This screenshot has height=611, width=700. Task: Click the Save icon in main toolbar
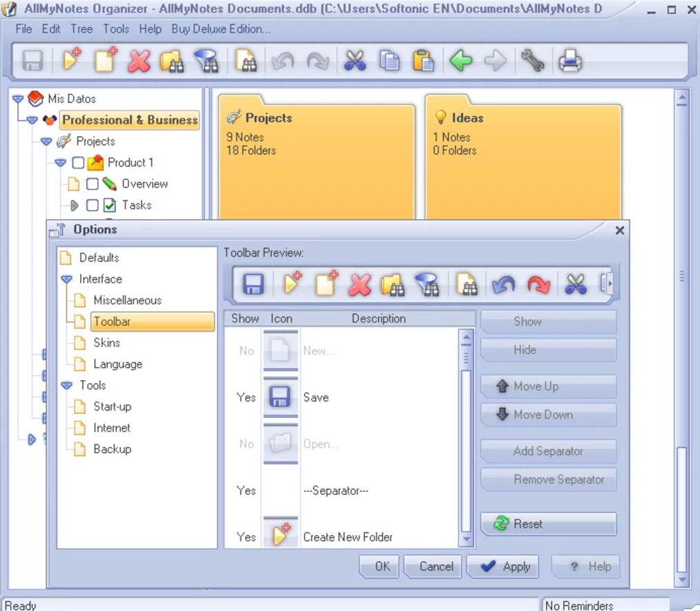[x=32, y=61]
